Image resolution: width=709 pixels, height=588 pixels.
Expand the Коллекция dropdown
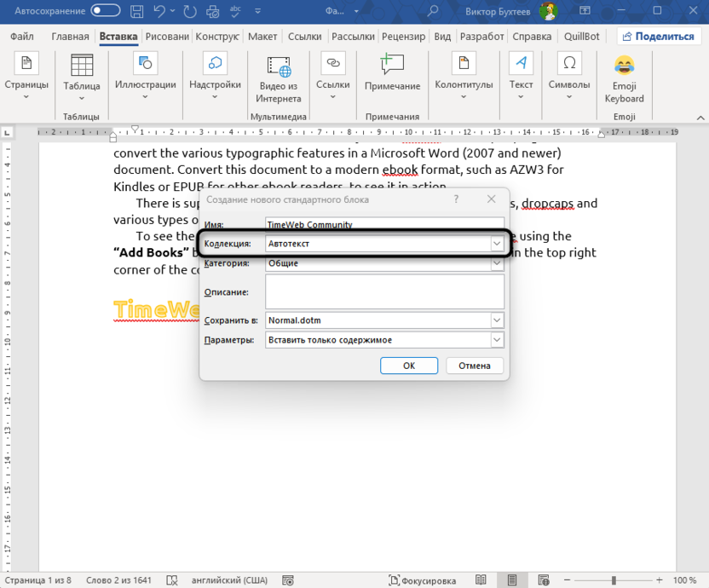click(x=497, y=244)
